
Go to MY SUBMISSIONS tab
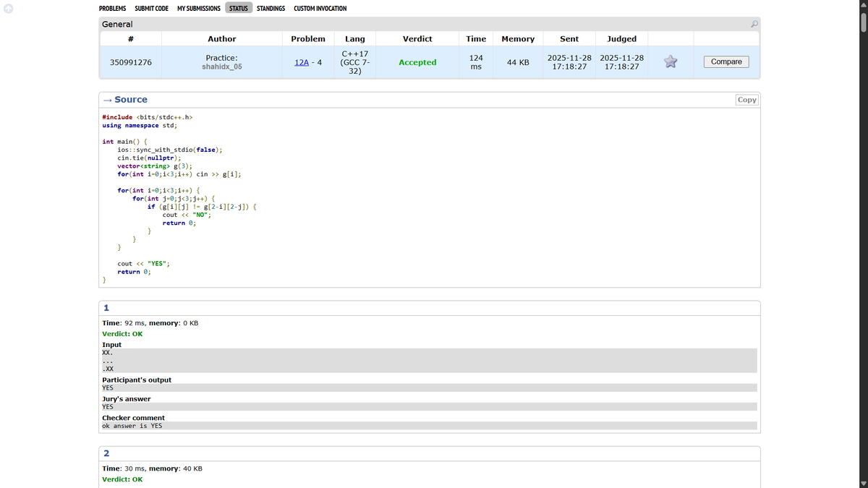pos(199,8)
